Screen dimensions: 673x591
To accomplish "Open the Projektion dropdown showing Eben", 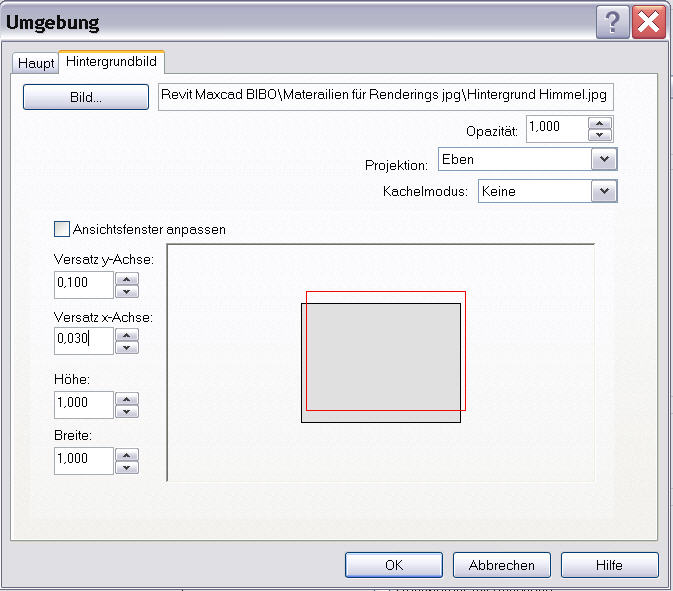I will pyautogui.click(x=527, y=159).
